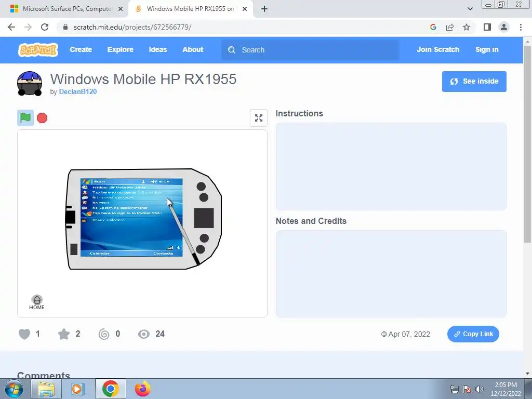Open the Chrome profile icon
Screen dimensions: 532x399
click(x=504, y=27)
